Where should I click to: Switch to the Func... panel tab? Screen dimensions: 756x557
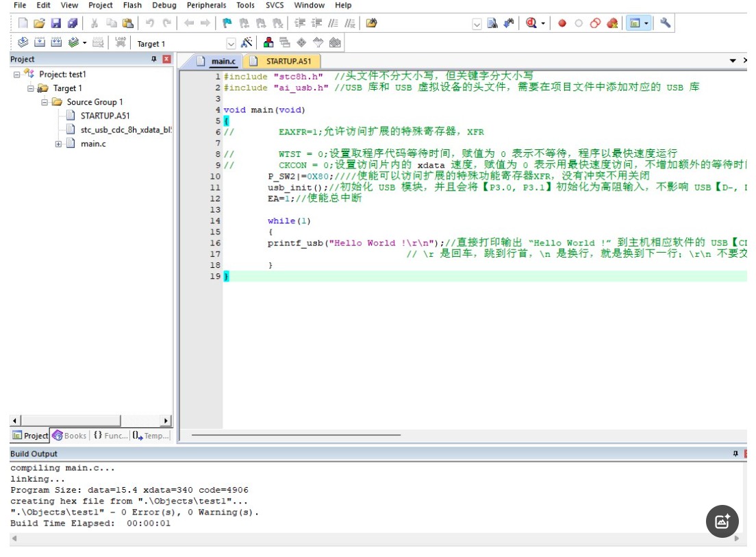pos(111,436)
